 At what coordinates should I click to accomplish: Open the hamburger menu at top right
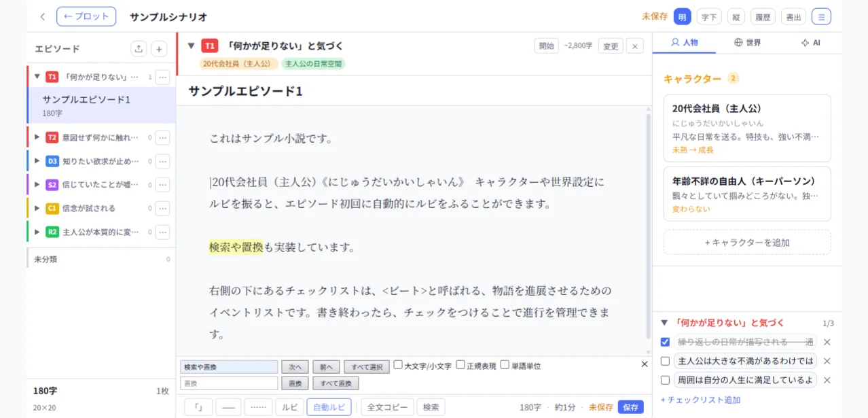click(x=821, y=16)
